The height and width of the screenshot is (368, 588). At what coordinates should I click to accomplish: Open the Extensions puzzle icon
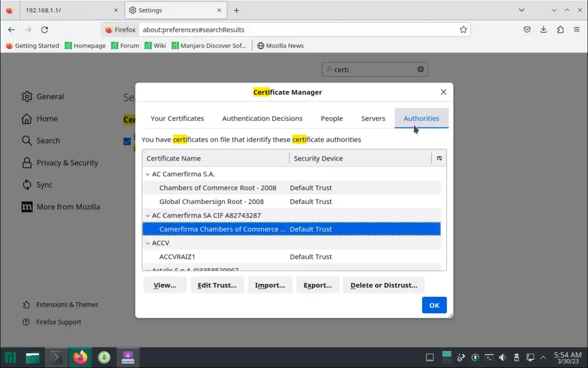560,29
